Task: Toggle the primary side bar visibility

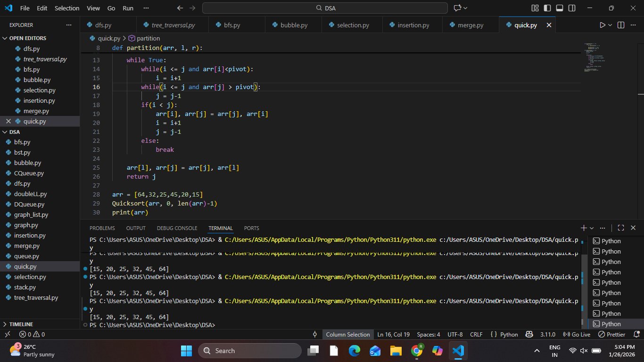Action: click(x=547, y=8)
